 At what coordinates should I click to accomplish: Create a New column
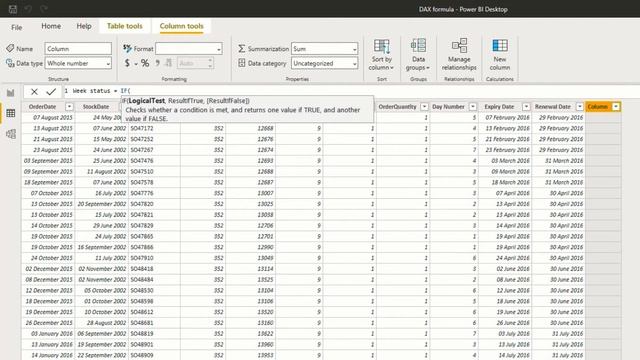click(x=500, y=55)
